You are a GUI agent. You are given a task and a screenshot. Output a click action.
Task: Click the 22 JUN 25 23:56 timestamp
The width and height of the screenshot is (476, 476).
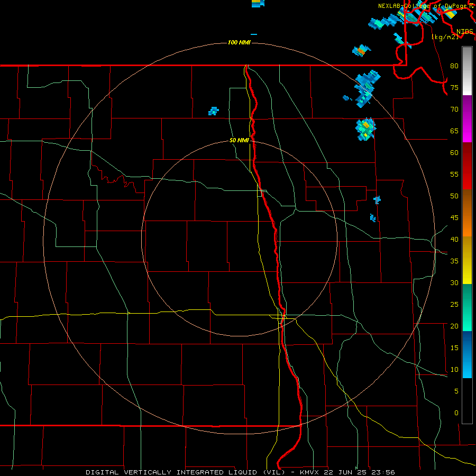(x=360, y=472)
